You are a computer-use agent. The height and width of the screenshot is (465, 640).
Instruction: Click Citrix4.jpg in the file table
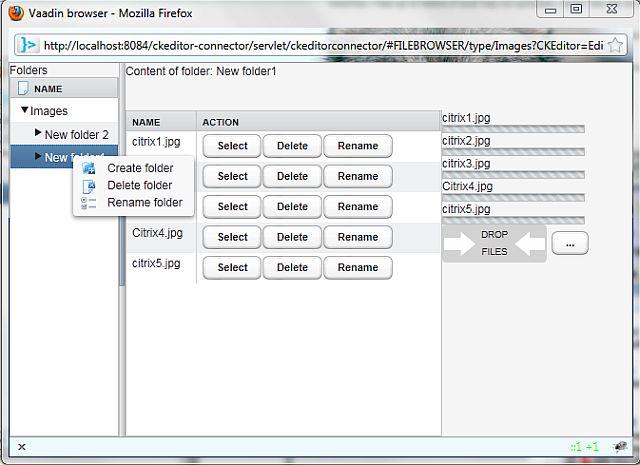pos(158,233)
